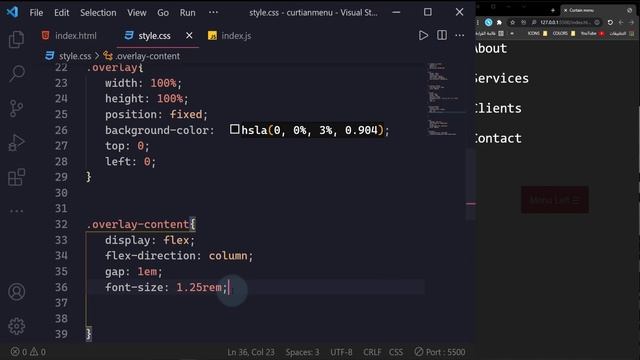Click the blue profile icon in the browser
The height and width of the screenshot is (360, 640).
pos(488,22)
